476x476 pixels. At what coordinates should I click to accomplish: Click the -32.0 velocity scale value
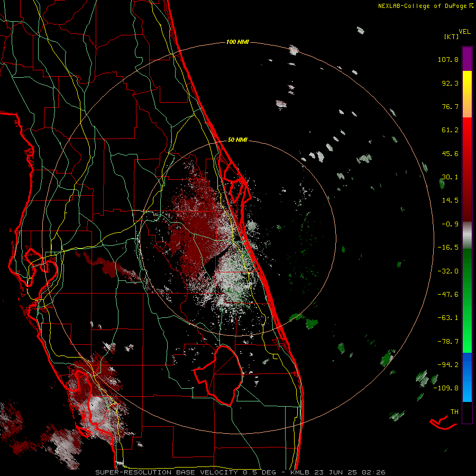[x=448, y=271]
